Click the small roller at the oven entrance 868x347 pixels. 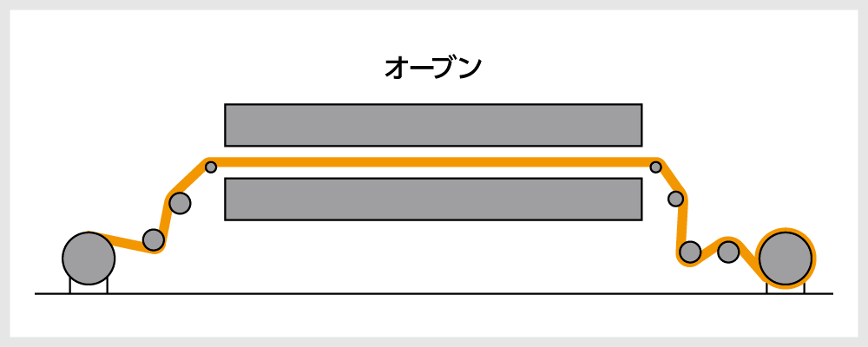pos(211,167)
